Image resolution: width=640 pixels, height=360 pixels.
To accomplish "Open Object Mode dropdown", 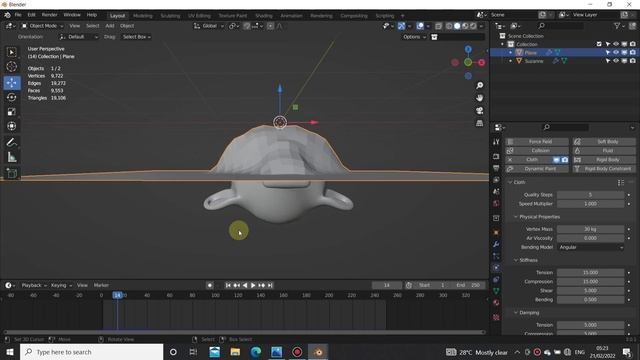I will coord(42,26).
